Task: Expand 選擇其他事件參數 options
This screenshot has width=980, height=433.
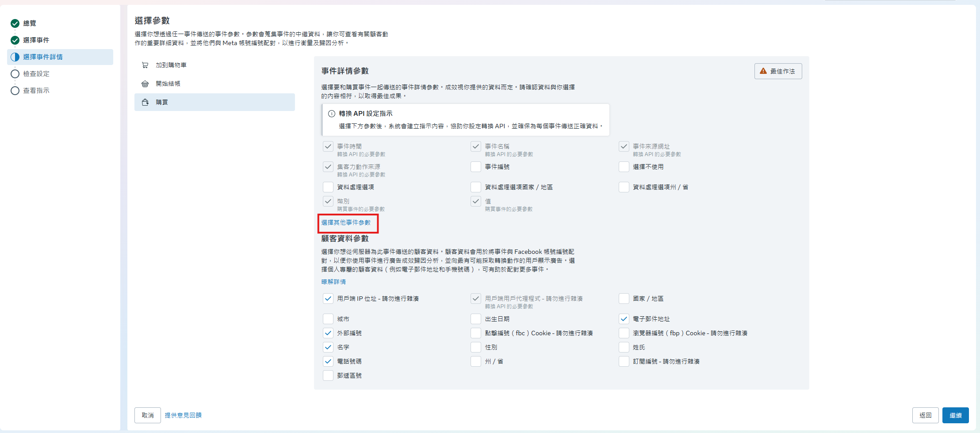Action: click(346, 222)
